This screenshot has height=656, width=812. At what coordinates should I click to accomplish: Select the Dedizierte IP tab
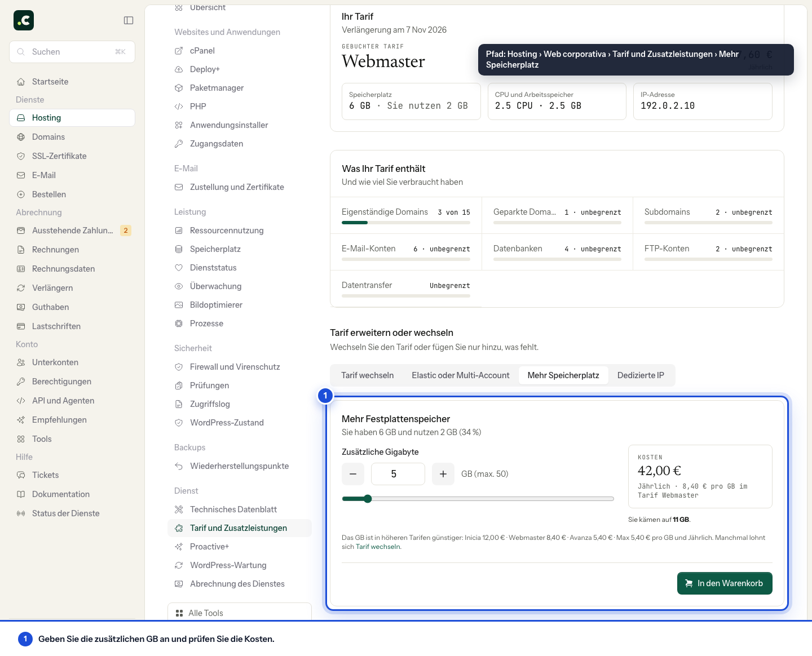pyautogui.click(x=641, y=375)
